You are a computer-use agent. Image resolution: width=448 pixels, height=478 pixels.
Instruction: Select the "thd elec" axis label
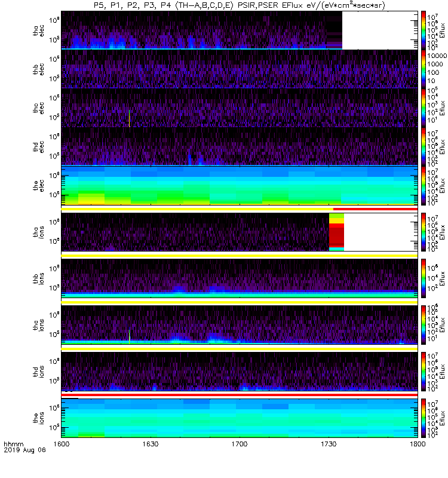click(38, 146)
